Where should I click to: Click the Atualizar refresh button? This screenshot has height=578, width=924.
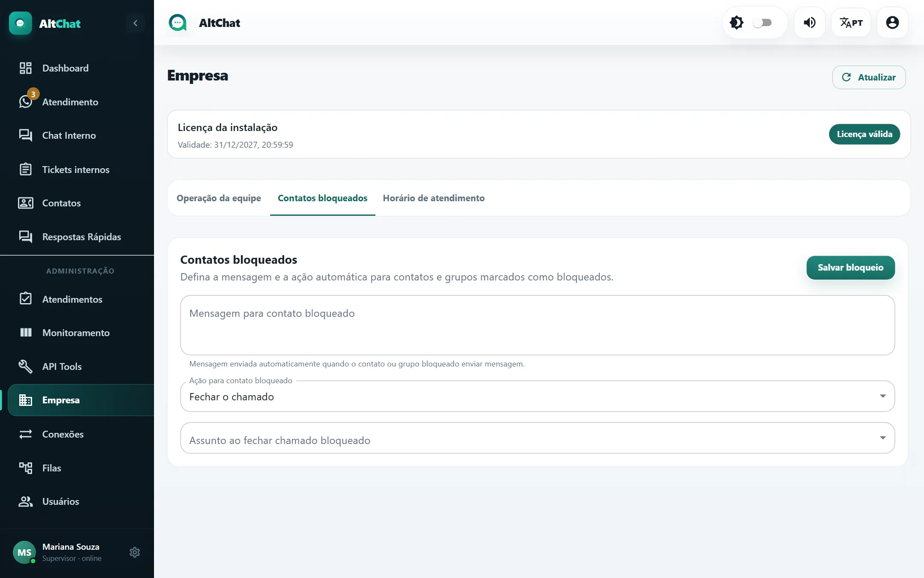[x=869, y=77]
